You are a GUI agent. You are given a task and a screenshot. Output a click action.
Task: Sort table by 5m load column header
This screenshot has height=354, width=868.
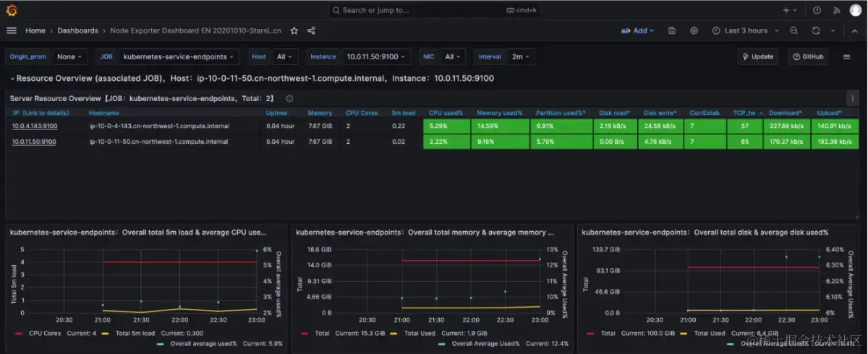click(403, 113)
